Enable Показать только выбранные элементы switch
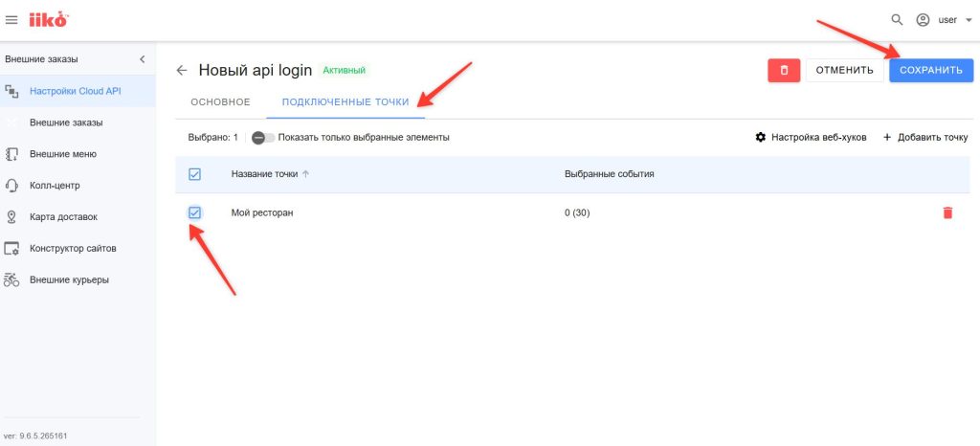Image resolution: width=980 pixels, height=446 pixels. pyautogui.click(x=262, y=138)
